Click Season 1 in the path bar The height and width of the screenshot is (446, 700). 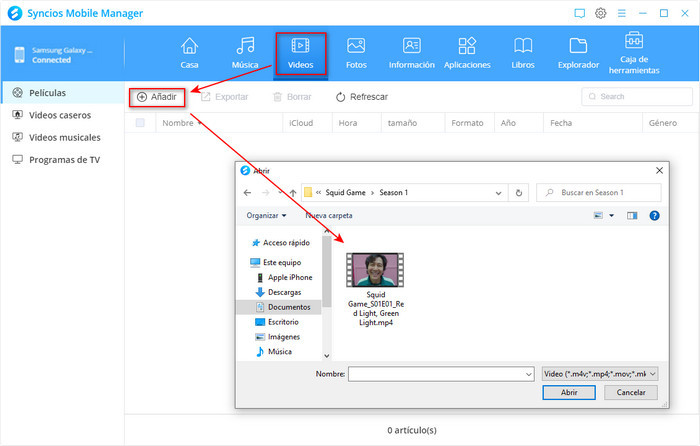393,192
